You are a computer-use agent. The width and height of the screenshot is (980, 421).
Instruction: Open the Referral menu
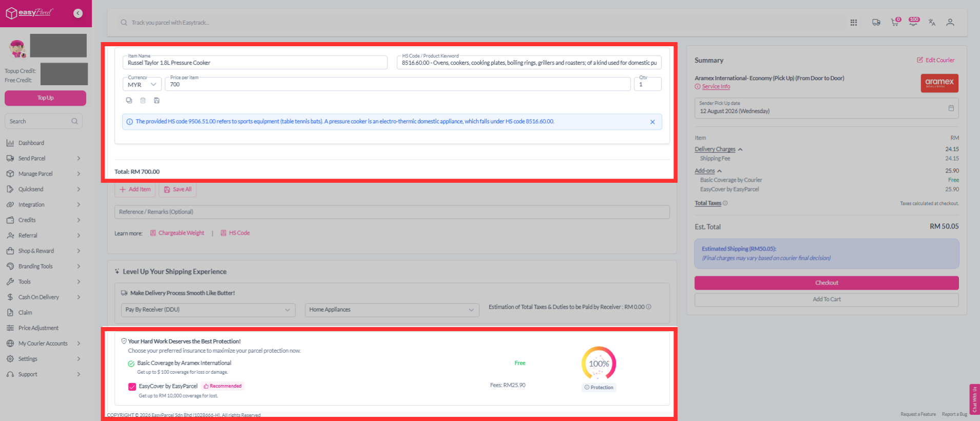(x=44, y=236)
